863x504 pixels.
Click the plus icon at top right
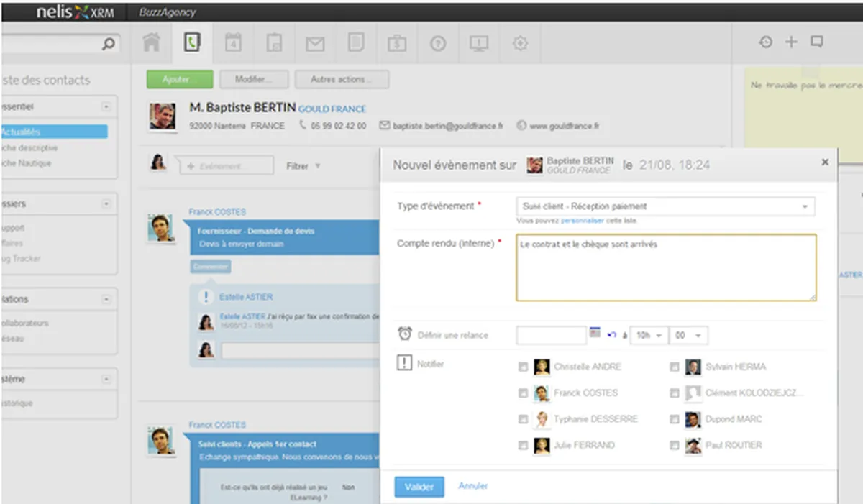[791, 42]
